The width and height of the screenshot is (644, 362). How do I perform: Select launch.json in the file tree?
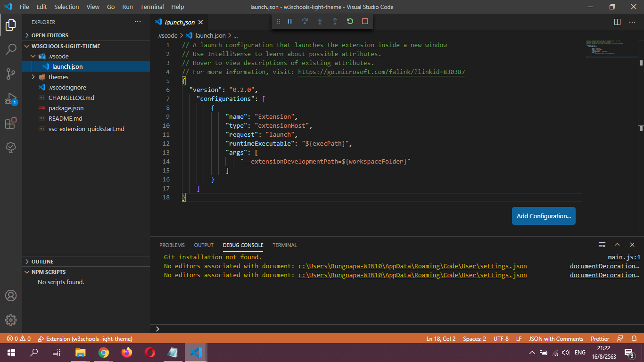tap(86, 66)
